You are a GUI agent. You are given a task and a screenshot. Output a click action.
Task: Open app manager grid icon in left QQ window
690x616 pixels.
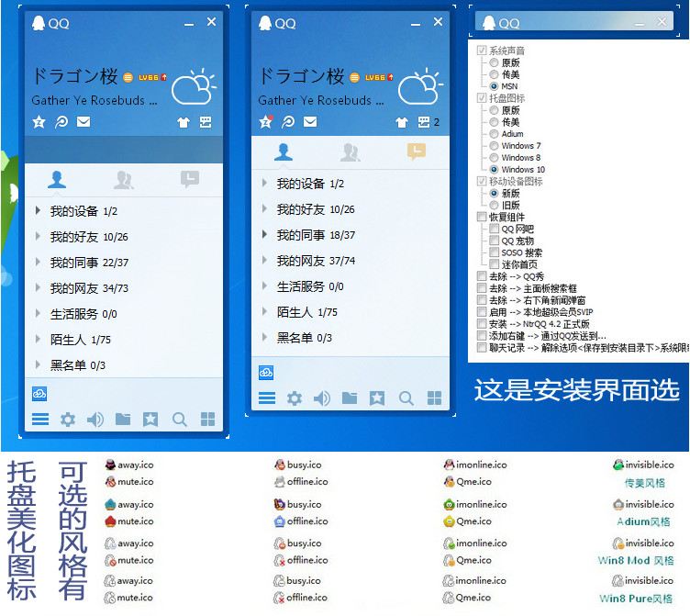pos(207,420)
